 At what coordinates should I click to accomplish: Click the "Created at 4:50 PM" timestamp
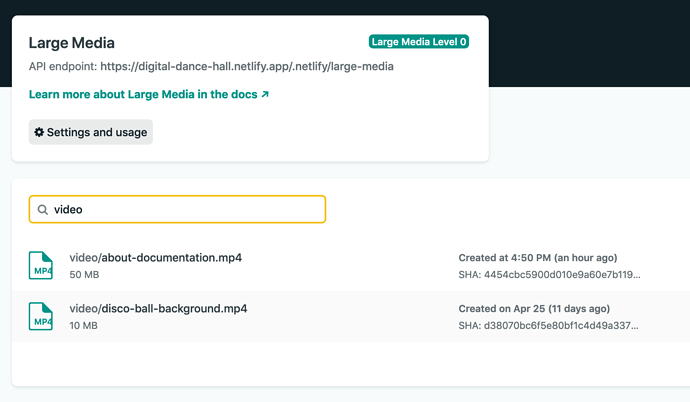tap(538, 258)
